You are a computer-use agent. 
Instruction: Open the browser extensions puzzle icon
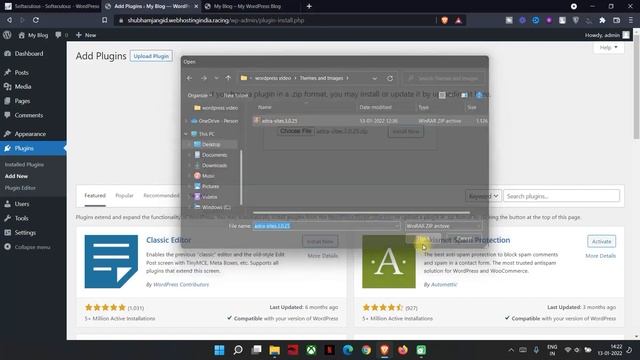coord(602,20)
